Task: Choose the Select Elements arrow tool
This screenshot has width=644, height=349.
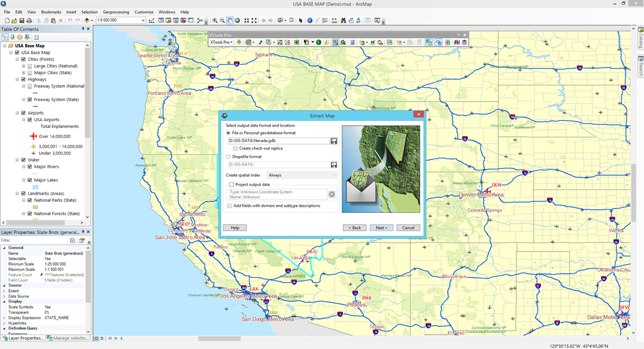Action: 300,20
